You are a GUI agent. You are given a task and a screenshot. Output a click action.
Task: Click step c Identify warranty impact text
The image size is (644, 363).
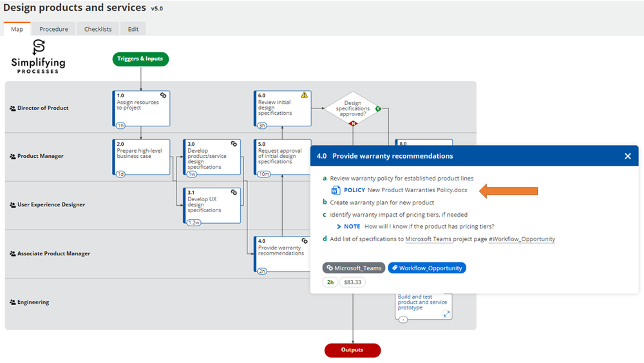point(399,215)
